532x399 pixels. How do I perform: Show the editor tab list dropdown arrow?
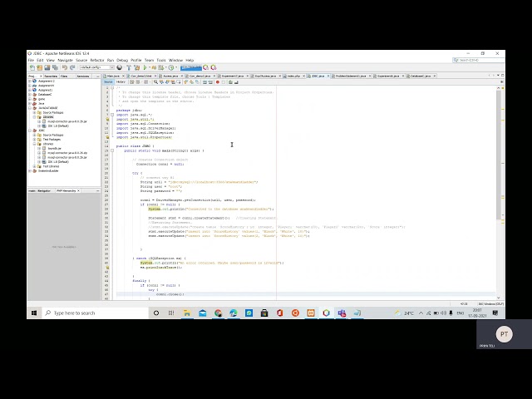point(498,76)
